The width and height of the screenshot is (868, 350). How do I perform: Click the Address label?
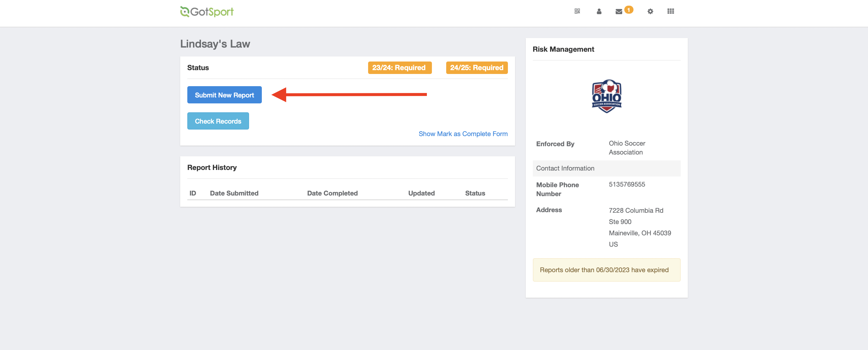click(549, 210)
